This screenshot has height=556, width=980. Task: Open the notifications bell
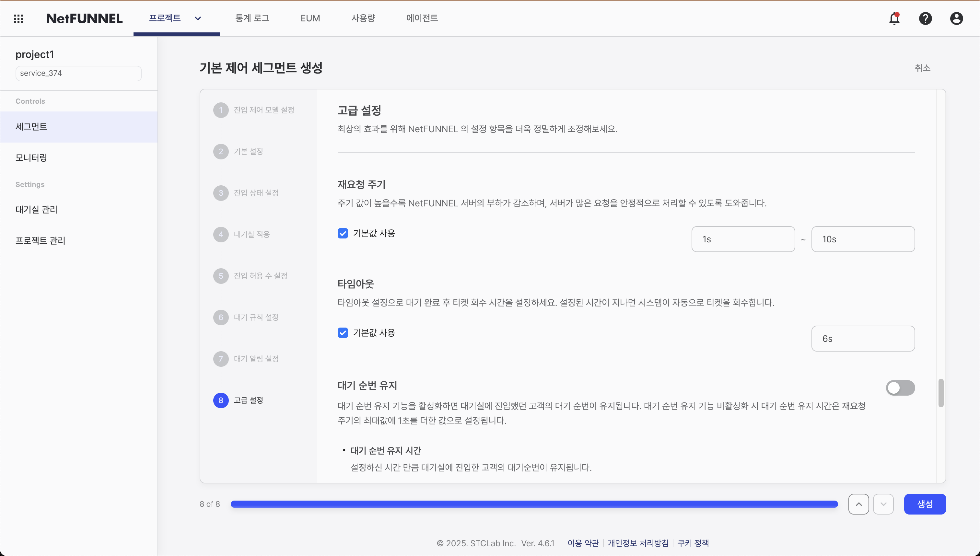(894, 18)
